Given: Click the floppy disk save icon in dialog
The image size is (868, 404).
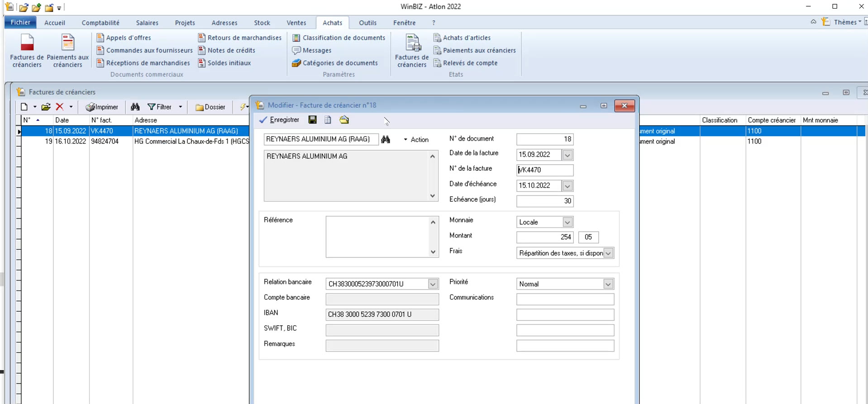Looking at the screenshot, I should (312, 120).
